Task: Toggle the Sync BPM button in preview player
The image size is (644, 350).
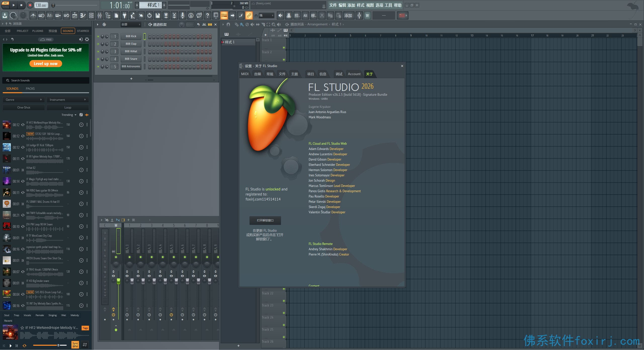Action: 75,345
